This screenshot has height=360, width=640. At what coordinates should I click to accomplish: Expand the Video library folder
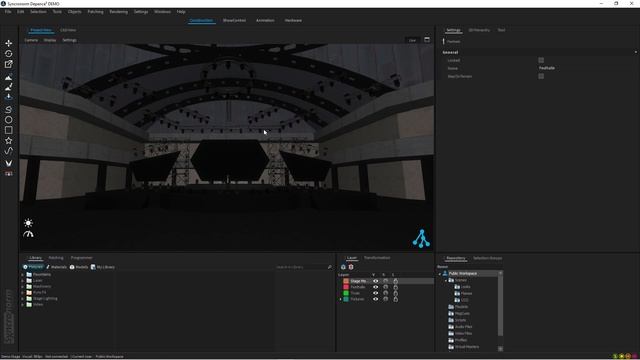click(23, 304)
